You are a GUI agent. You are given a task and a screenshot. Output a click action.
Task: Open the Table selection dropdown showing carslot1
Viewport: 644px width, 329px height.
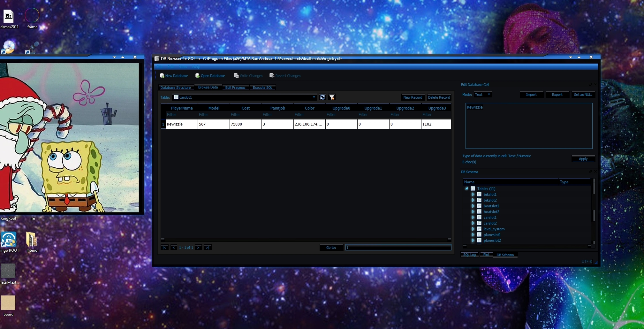245,97
